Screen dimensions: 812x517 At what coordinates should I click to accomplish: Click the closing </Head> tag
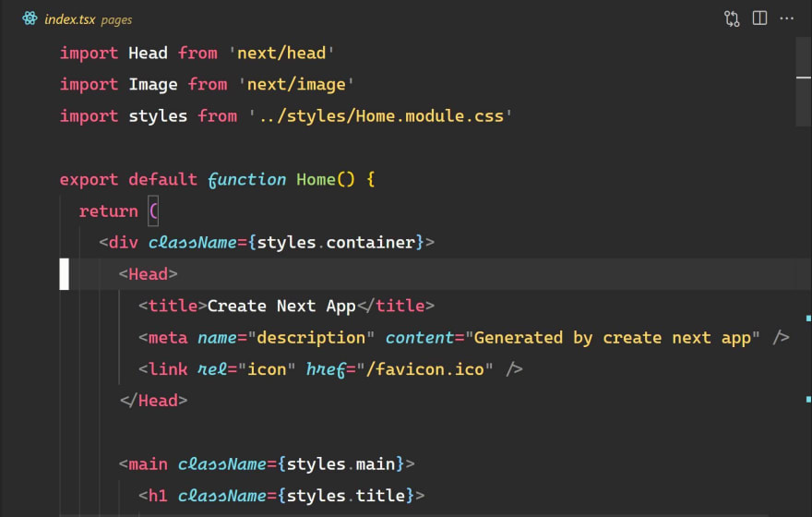tap(154, 401)
